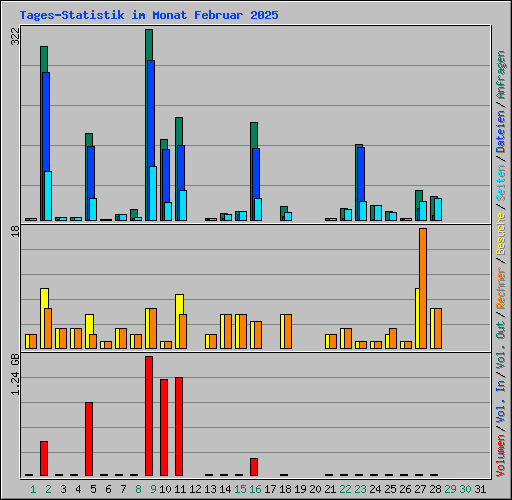The width and height of the screenshot is (512, 500).
Task: Select the cyan "Seiten" legend label
Action: (501, 183)
